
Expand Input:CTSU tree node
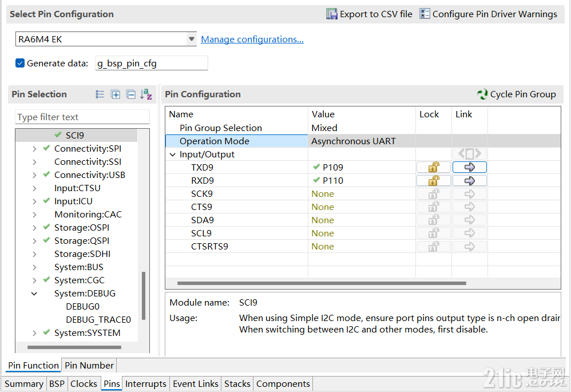pos(34,188)
